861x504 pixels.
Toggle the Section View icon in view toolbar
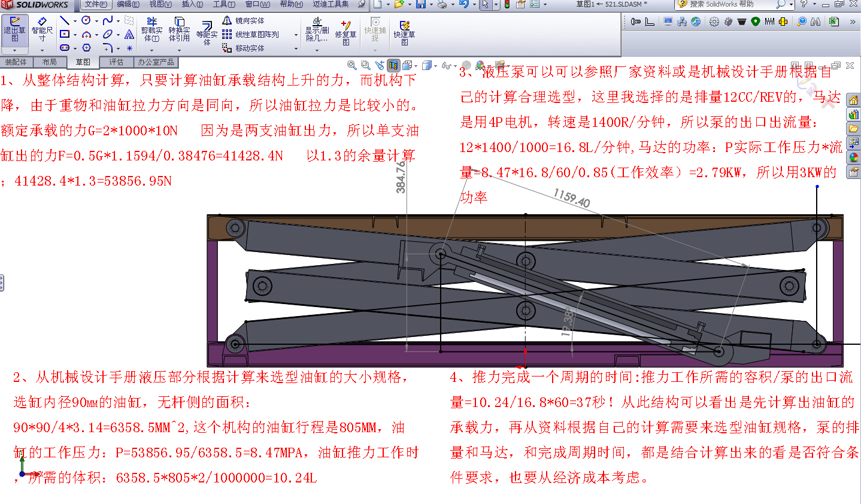[x=393, y=65]
